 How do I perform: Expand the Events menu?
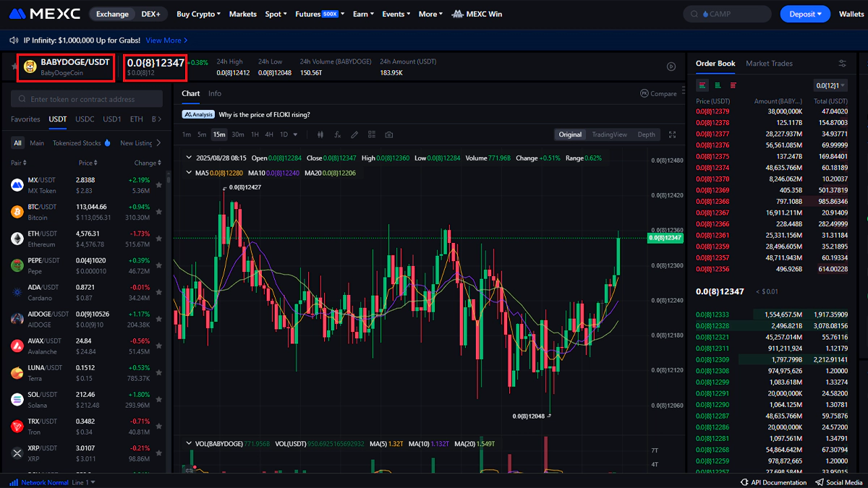pyautogui.click(x=396, y=14)
